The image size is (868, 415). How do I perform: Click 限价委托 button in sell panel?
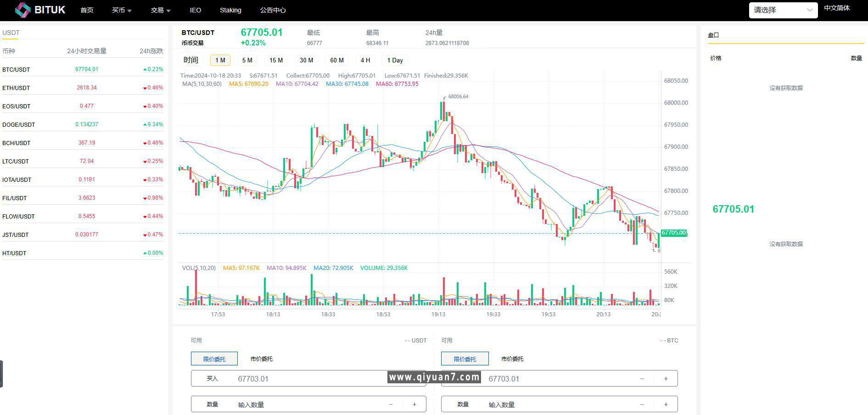465,359
